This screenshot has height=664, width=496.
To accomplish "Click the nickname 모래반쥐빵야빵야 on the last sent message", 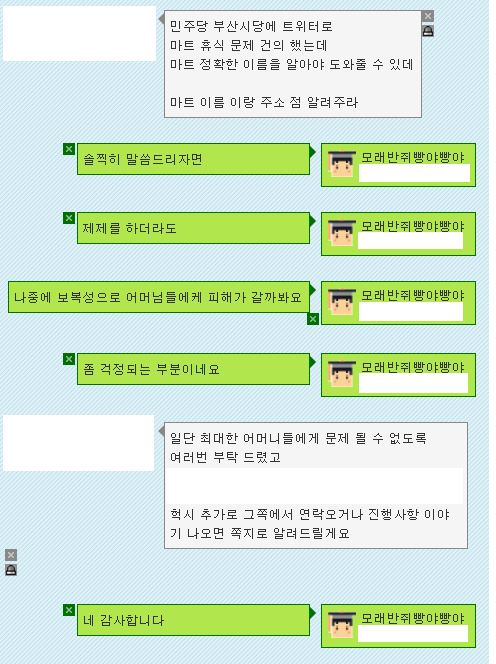I will point(413,618).
